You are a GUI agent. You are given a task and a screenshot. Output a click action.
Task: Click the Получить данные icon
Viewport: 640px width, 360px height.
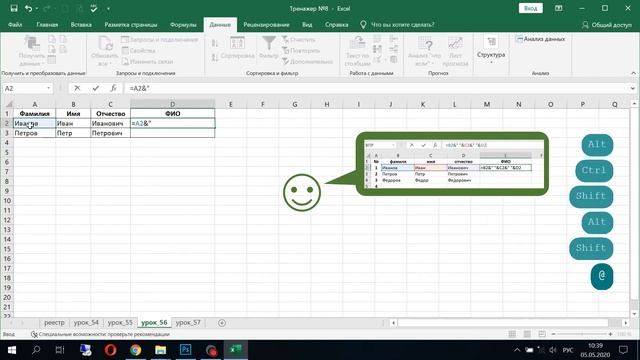(31, 51)
